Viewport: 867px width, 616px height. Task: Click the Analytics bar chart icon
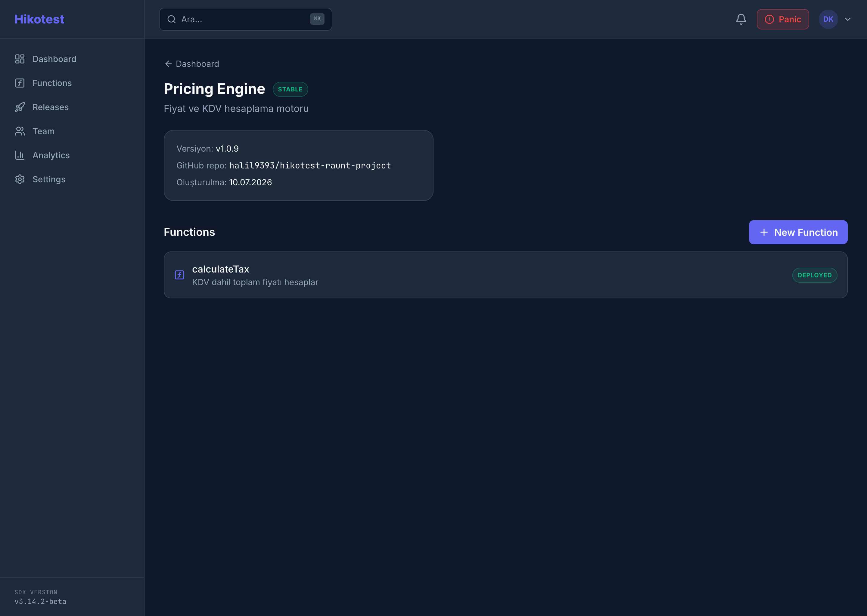[x=20, y=155]
